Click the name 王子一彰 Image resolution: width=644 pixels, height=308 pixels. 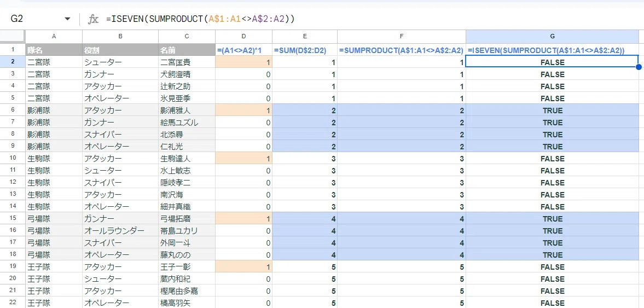pos(175,266)
